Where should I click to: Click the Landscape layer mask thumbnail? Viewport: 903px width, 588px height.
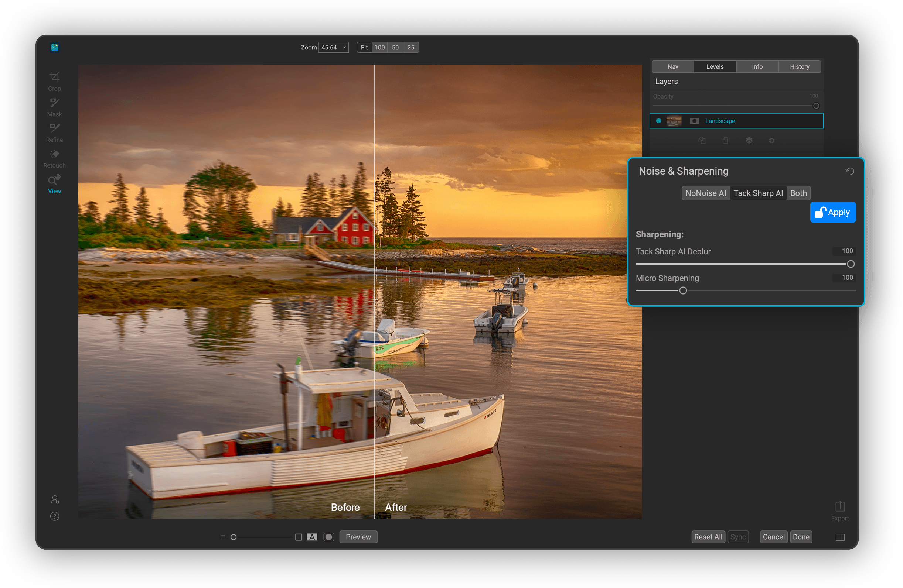coord(694,121)
